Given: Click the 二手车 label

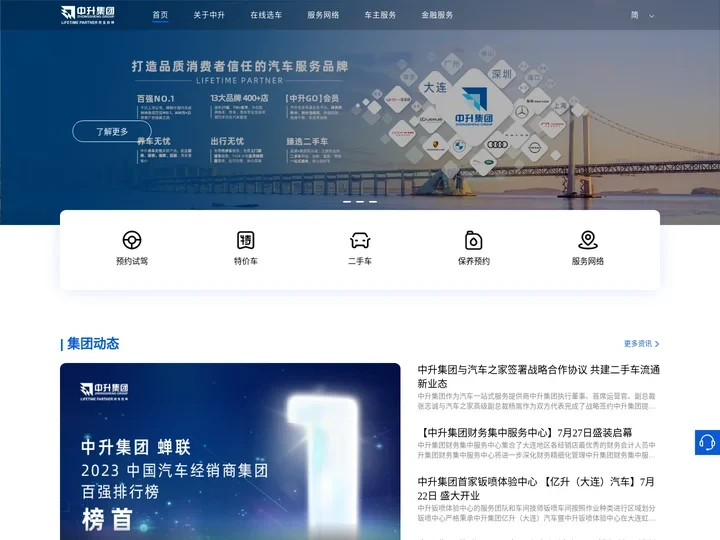Looking at the screenshot, I should 360,261.
